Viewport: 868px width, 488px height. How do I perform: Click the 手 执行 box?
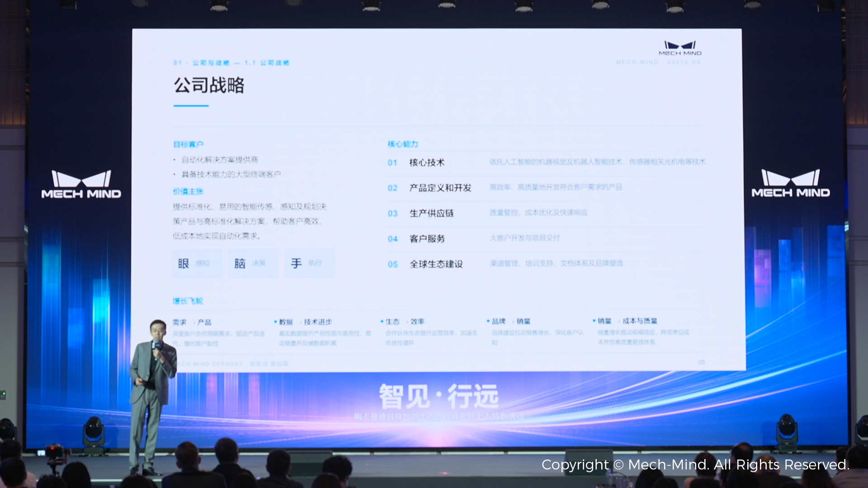coord(310,263)
